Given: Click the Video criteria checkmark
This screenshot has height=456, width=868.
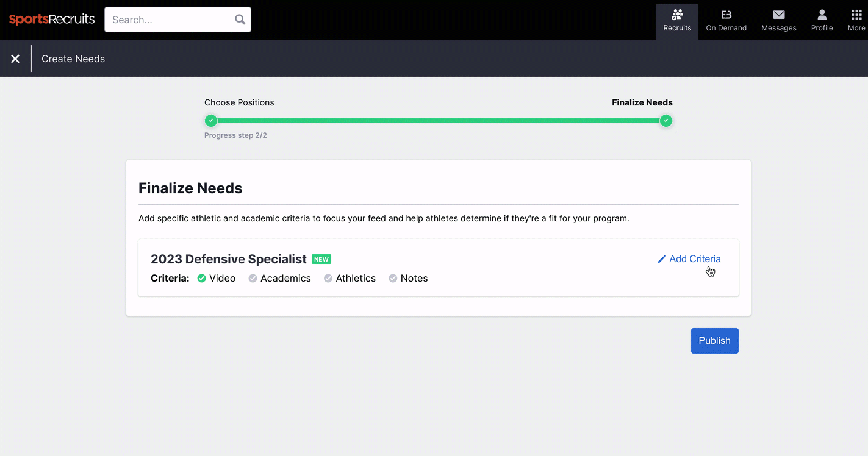Looking at the screenshot, I should point(202,279).
